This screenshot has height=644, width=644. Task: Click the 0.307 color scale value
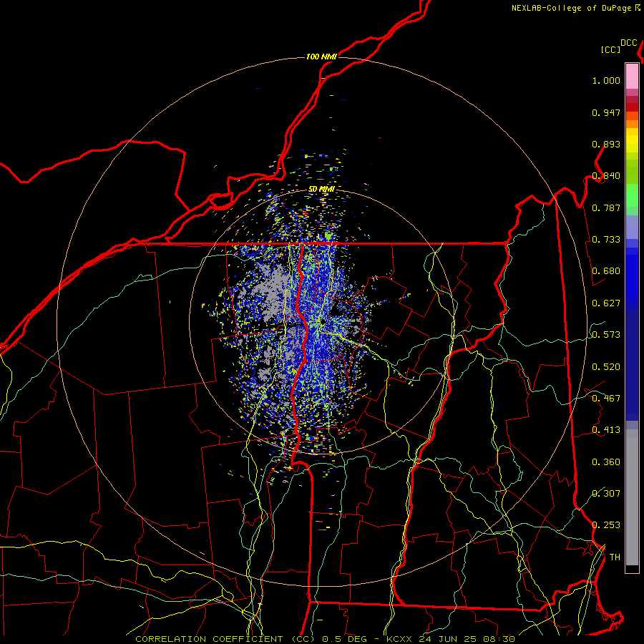[606, 494]
